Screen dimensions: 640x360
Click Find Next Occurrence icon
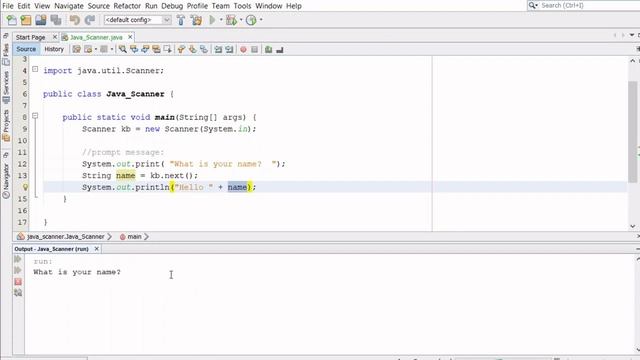pyautogui.click(x=145, y=49)
